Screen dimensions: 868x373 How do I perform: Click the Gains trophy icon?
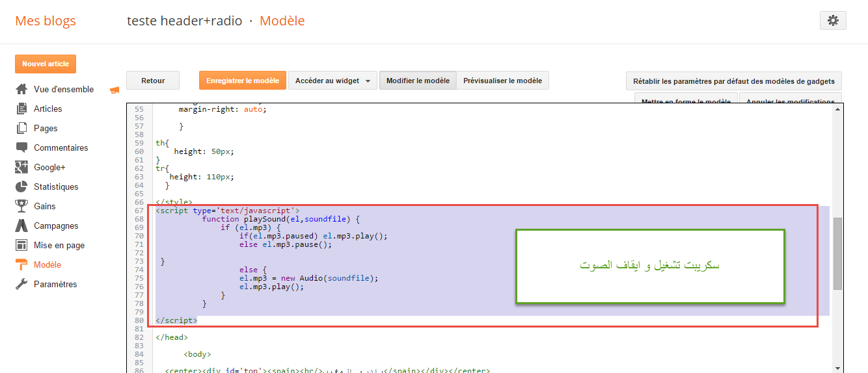coord(21,206)
